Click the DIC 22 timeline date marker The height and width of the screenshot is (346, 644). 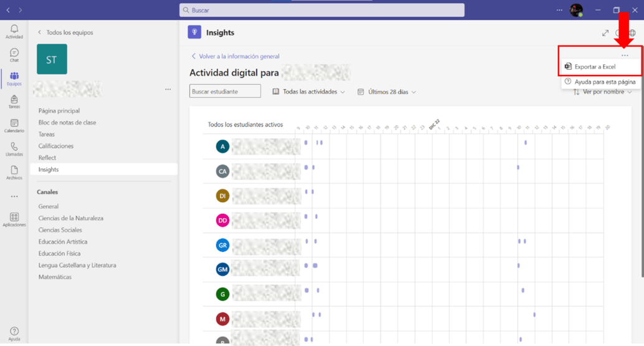coord(434,124)
